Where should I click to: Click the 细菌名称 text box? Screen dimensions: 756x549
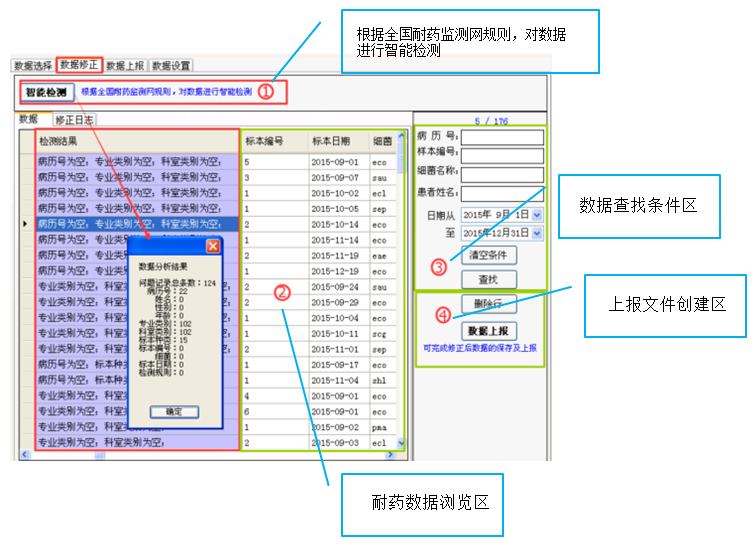click(502, 173)
